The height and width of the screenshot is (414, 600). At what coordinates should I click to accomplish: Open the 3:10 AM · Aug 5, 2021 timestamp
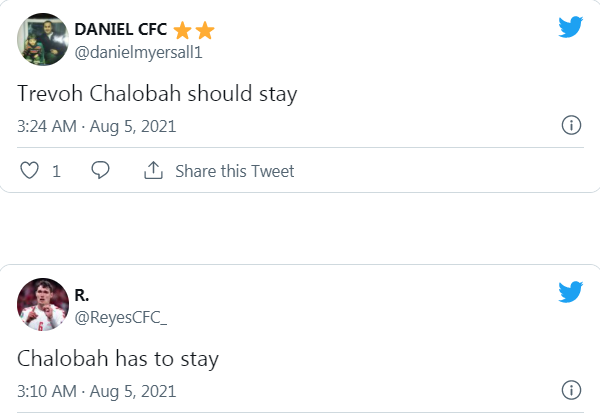[x=96, y=390]
